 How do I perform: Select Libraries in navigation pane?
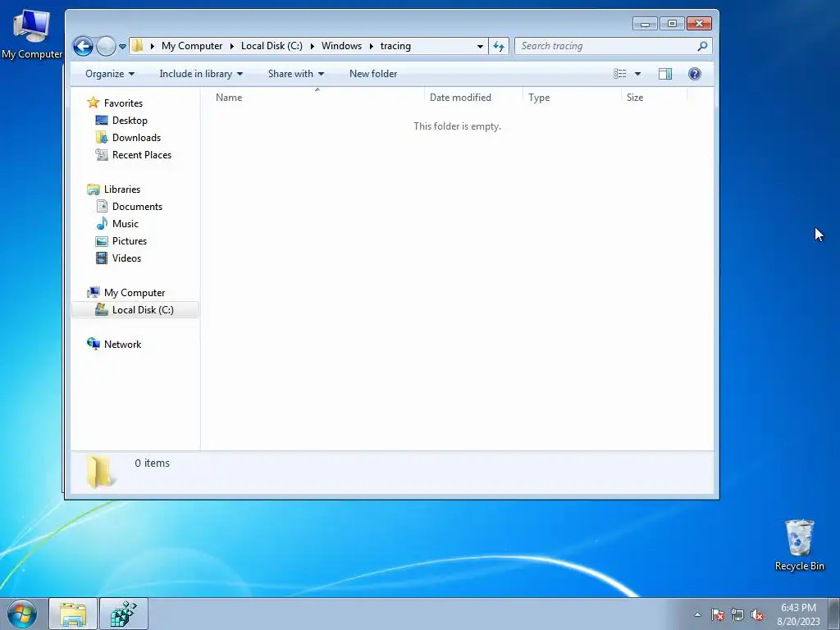pos(122,189)
